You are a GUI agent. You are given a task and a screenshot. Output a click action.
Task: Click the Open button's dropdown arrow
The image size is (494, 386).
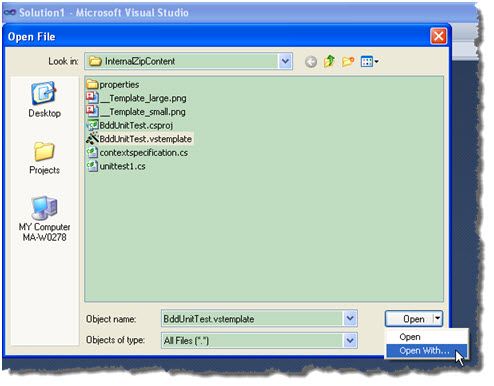(438, 319)
